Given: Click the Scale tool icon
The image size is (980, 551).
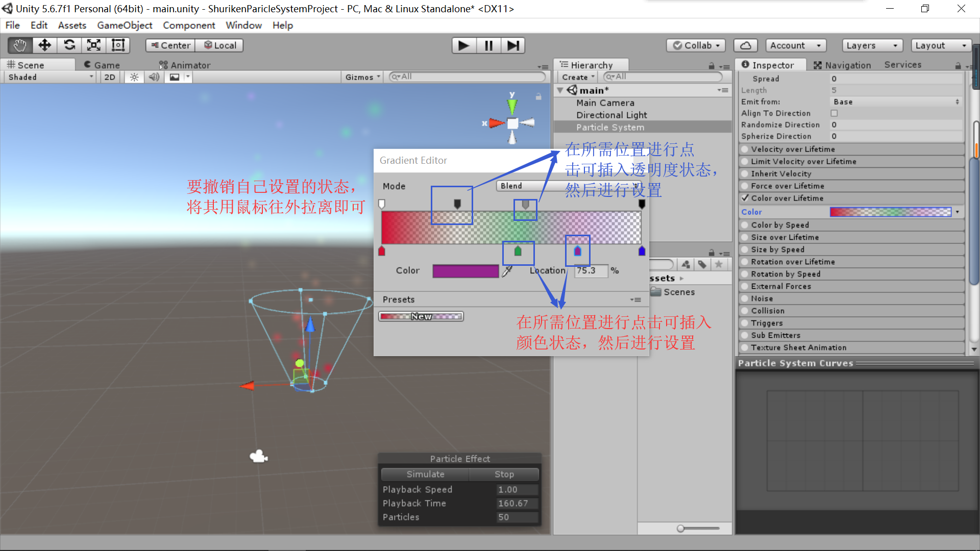Looking at the screenshot, I should [93, 44].
